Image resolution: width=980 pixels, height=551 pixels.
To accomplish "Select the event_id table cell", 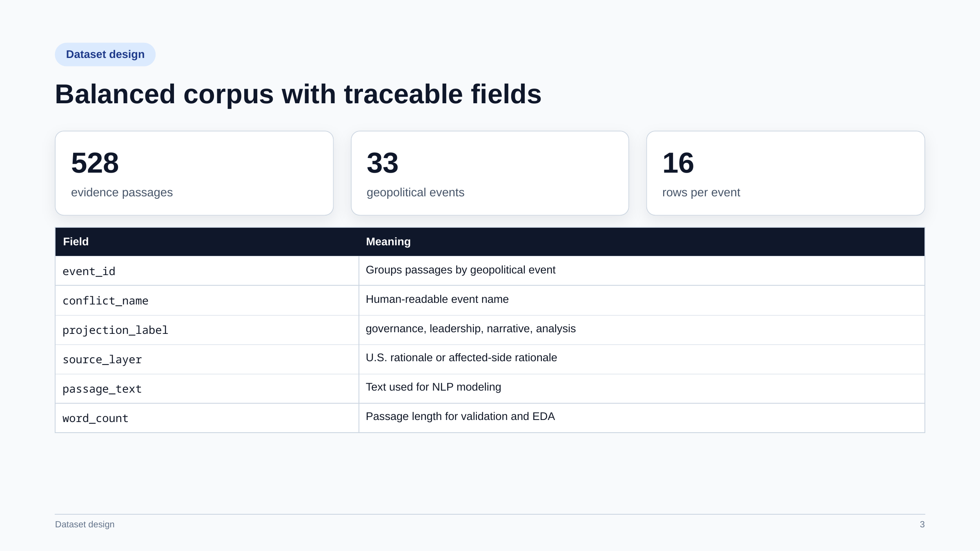I will 207,271.
